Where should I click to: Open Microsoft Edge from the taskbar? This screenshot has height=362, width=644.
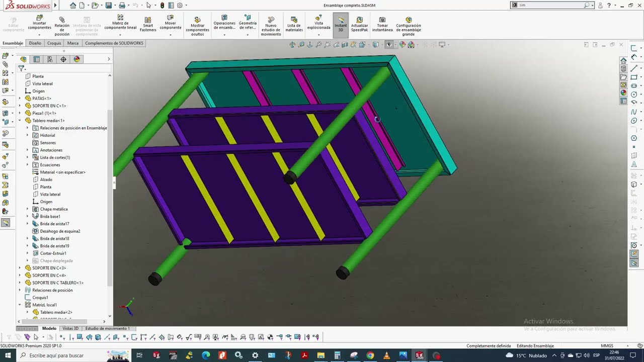tap(206, 355)
